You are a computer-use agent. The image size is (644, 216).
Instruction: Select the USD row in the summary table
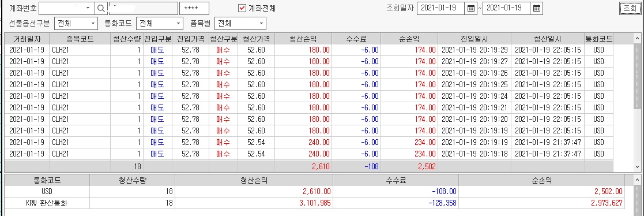[314, 191]
